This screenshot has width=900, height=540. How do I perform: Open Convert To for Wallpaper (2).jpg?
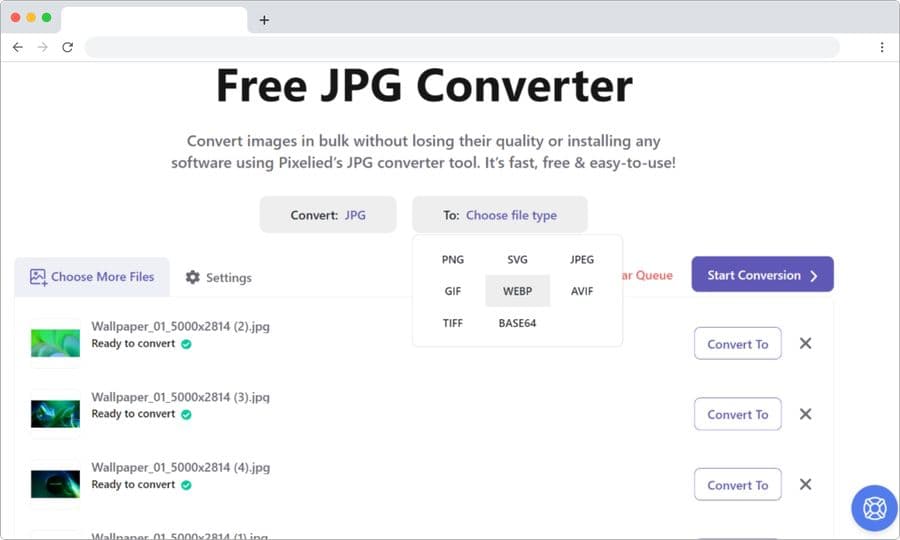737,343
